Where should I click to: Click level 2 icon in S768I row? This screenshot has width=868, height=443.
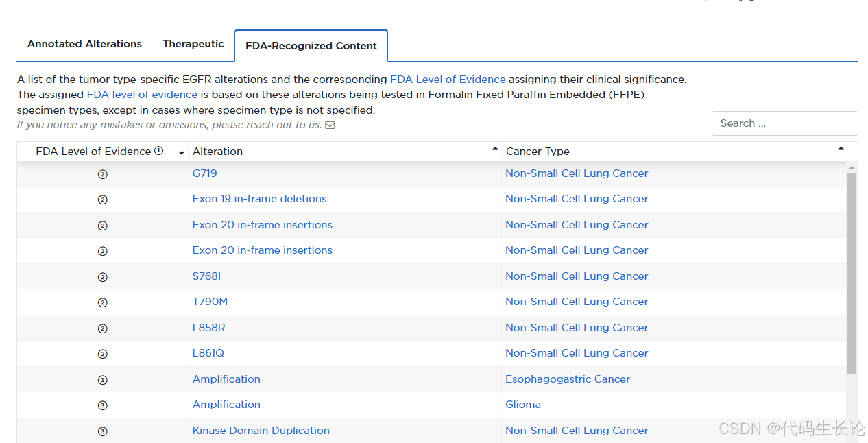[x=103, y=277]
